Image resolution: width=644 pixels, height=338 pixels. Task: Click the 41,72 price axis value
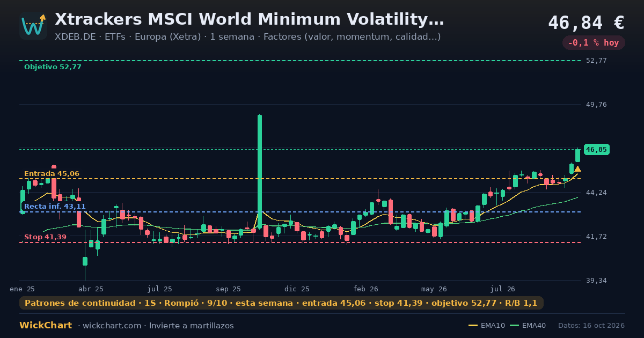point(596,237)
